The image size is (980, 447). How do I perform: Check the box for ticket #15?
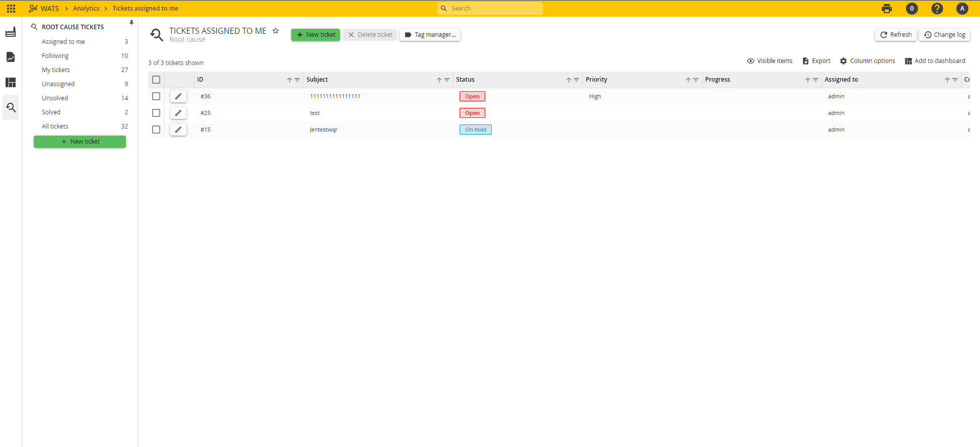pyautogui.click(x=156, y=130)
